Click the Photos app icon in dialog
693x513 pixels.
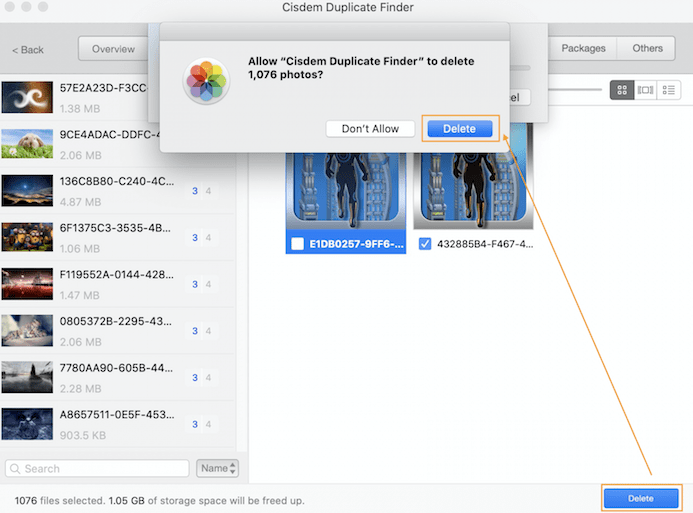point(207,82)
